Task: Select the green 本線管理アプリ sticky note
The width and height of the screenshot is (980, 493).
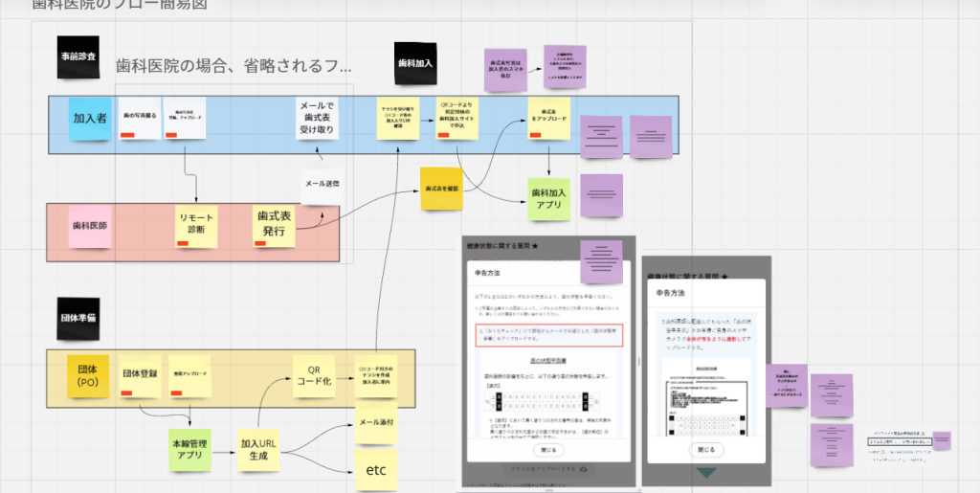Action: 190,449
